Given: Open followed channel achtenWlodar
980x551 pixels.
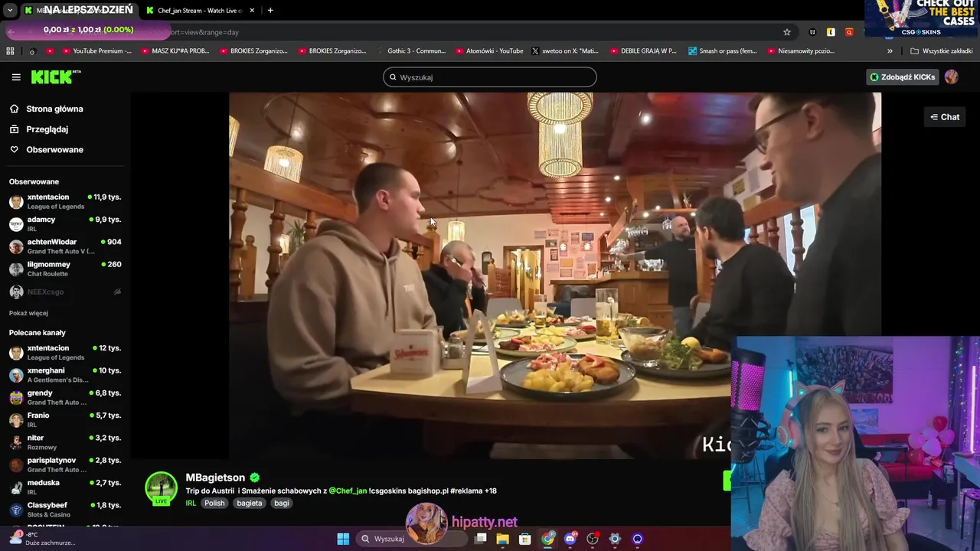Looking at the screenshot, I should coord(64,246).
